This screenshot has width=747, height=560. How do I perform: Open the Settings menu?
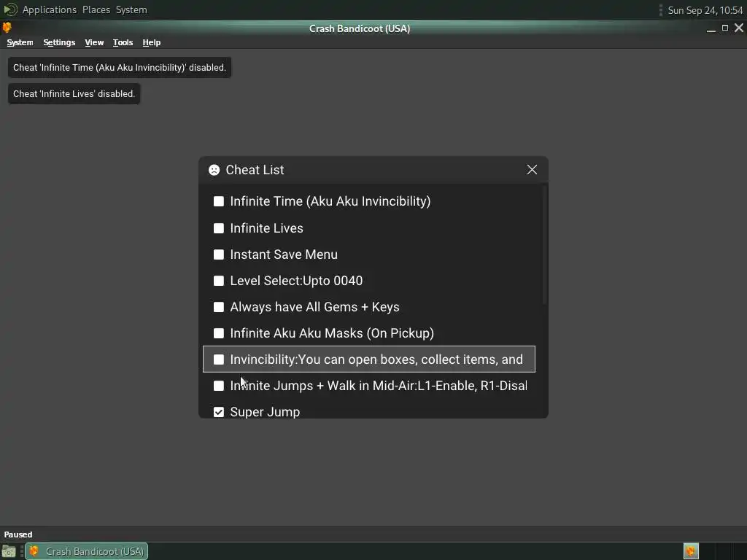[x=59, y=42]
